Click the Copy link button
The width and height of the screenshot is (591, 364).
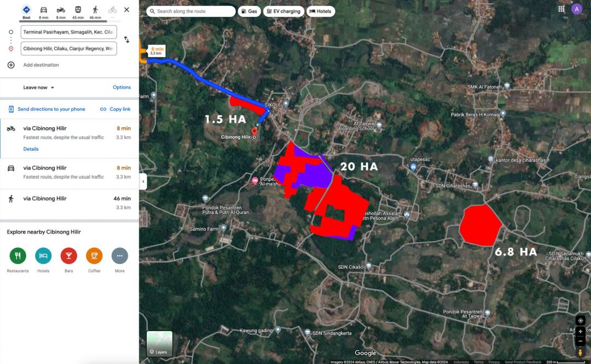coord(115,109)
